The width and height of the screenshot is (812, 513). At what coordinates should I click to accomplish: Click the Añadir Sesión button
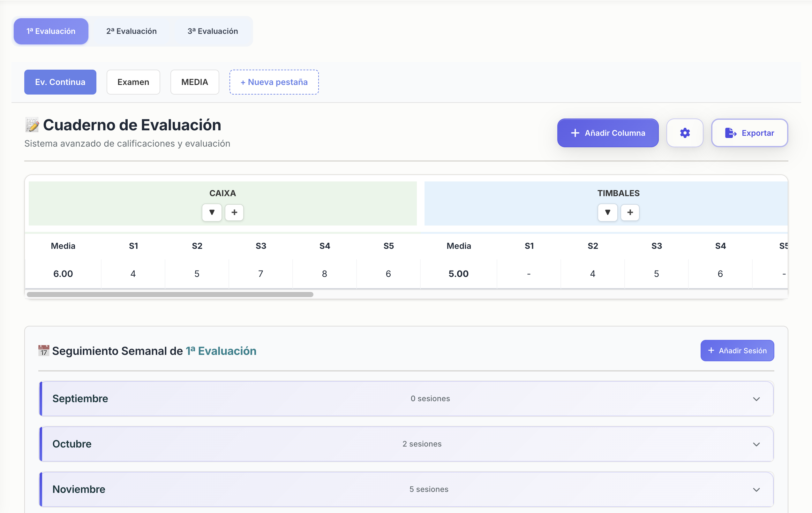point(737,350)
